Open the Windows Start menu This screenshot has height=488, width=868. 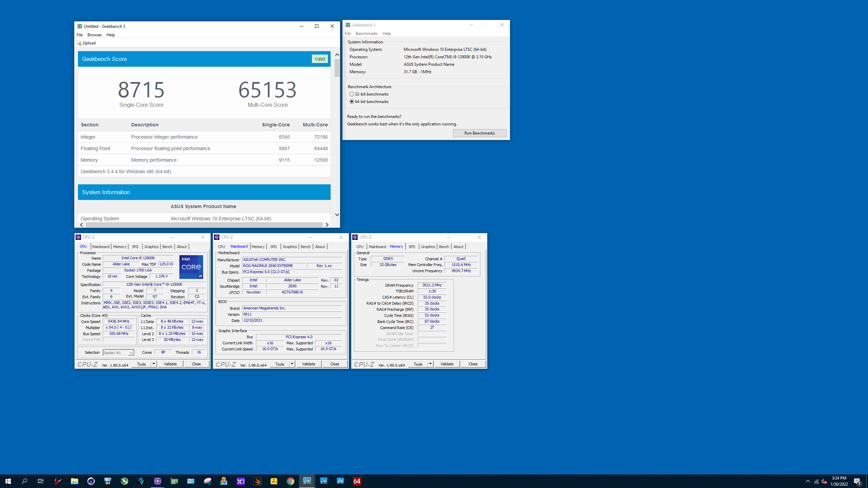[x=8, y=481]
